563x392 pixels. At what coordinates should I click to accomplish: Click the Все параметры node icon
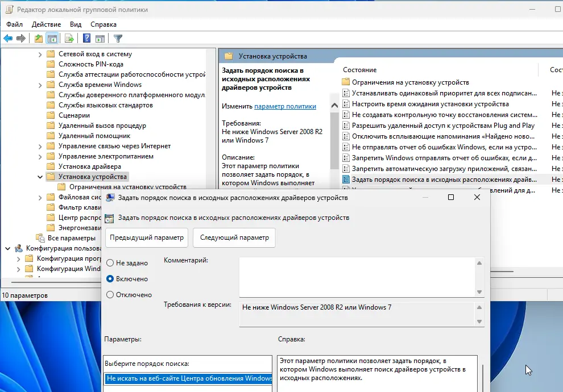pyautogui.click(x=40, y=238)
